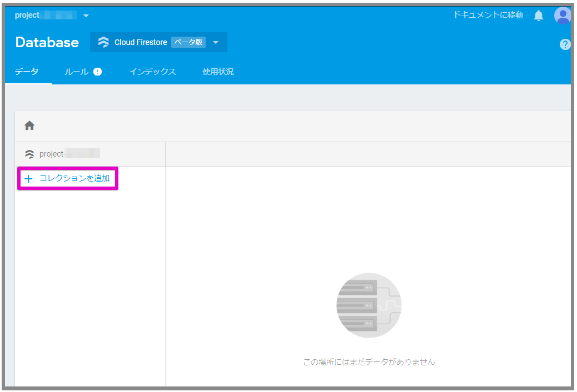Click the empty database server illustration
Viewport: 577px width, 392px height.
point(369,305)
